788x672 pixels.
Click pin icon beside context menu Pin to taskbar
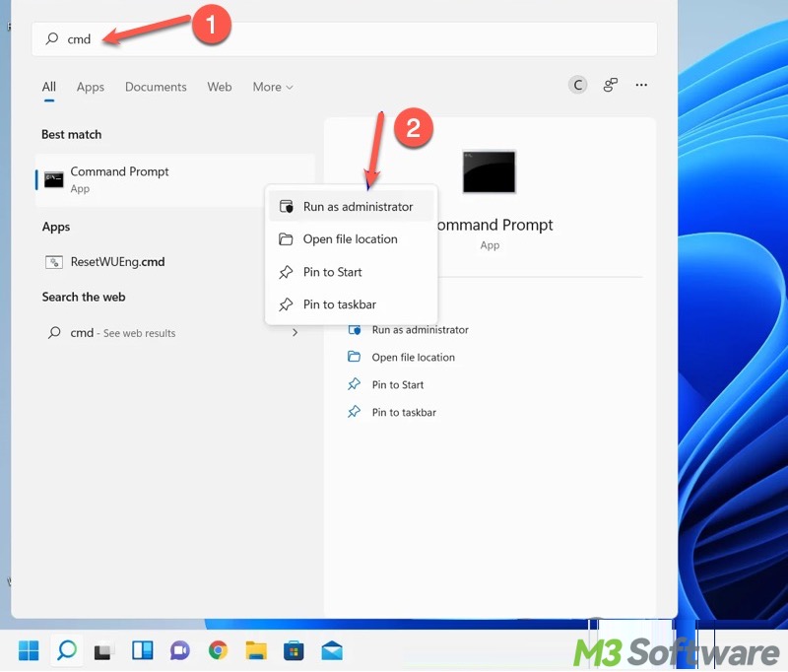tap(286, 304)
